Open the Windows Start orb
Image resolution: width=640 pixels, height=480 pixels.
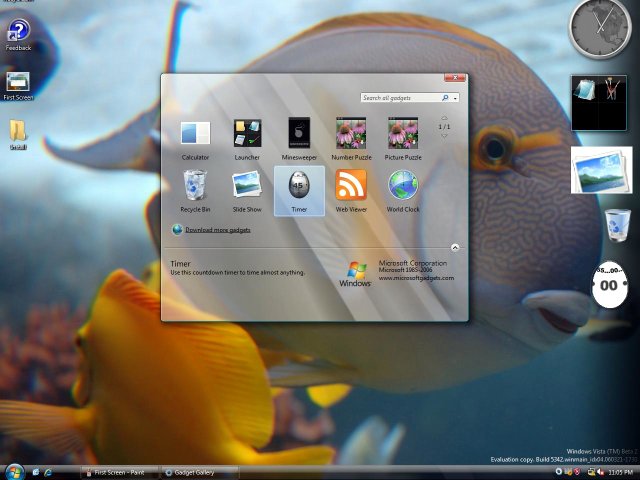[x=13, y=471]
